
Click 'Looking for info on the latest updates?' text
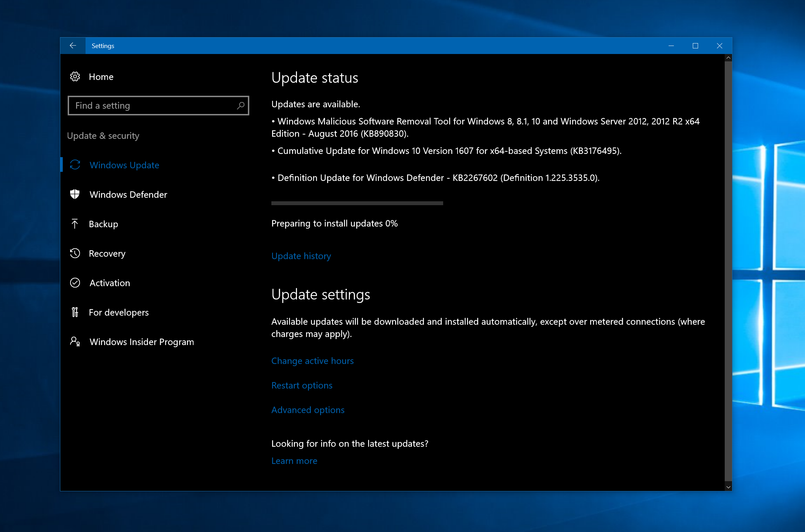click(x=350, y=444)
